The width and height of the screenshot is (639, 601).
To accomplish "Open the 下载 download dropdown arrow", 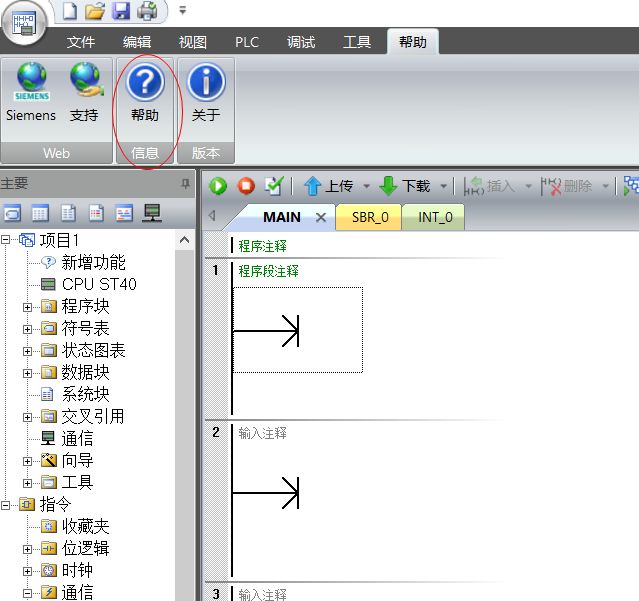I will coord(443,186).
